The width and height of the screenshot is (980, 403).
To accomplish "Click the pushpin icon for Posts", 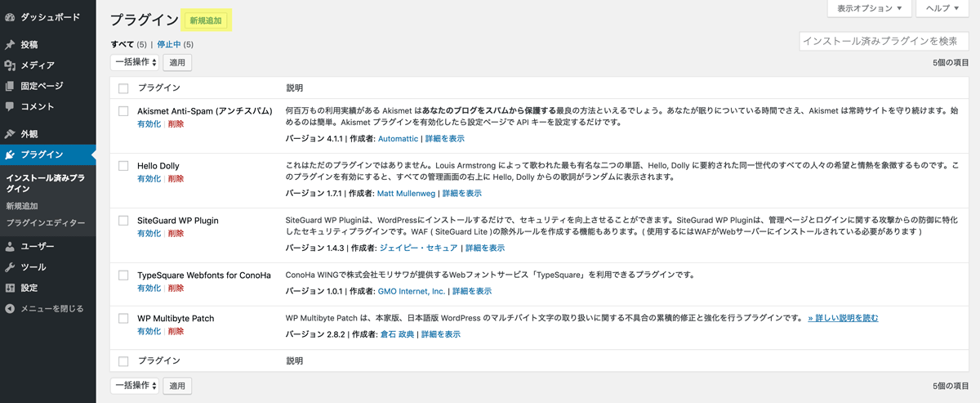I will (x=10, y=45).
